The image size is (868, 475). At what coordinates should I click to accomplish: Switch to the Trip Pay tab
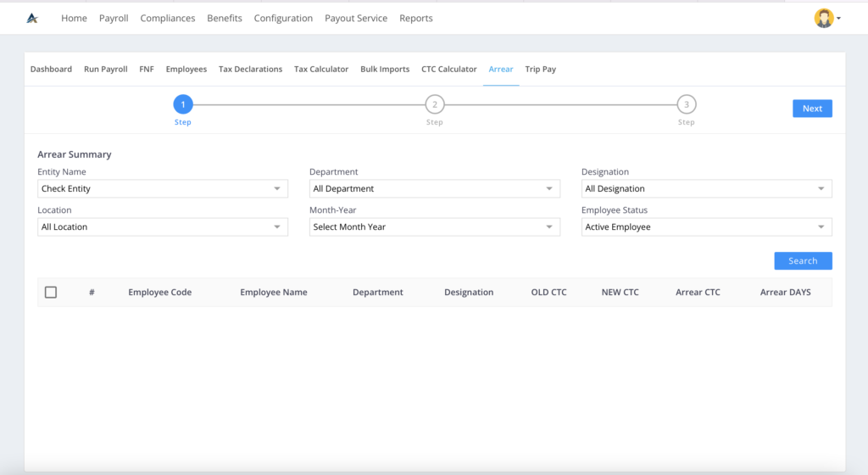(540, 70)
